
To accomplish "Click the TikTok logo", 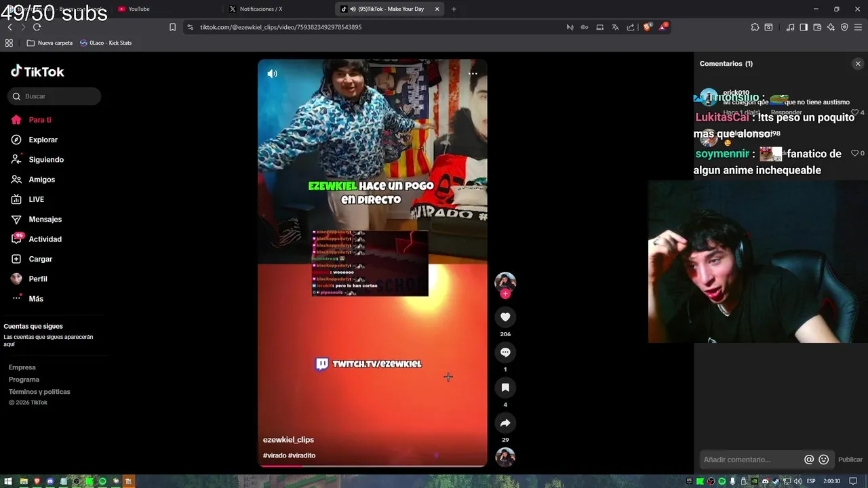I will (x=37, y=71).
